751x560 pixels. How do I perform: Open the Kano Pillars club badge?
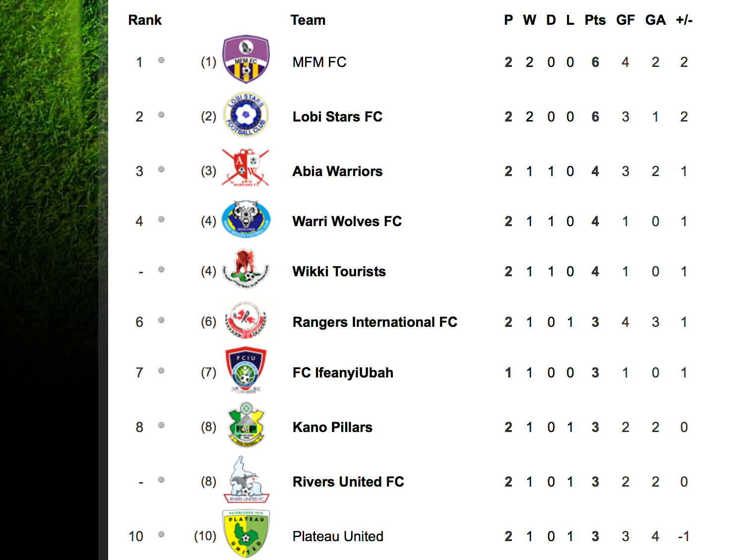(246, 425)
